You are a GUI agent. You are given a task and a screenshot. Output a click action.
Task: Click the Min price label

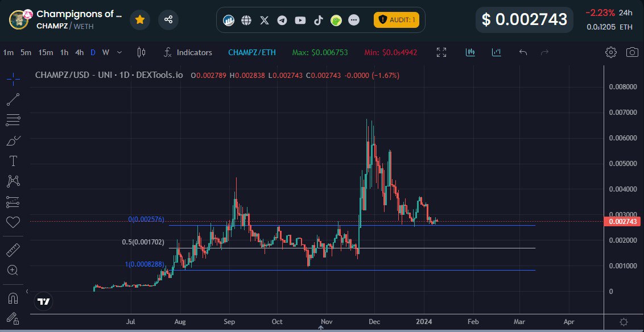[391, 52]
